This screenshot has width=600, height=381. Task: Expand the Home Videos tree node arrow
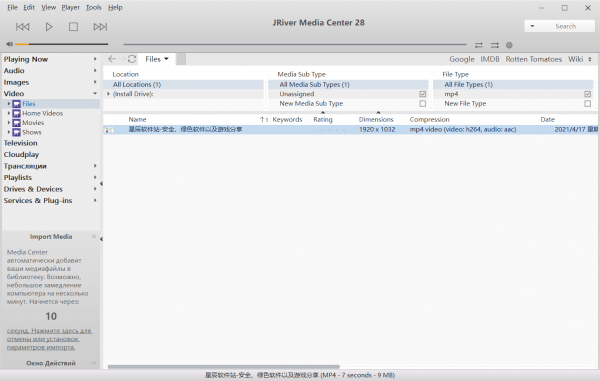tap(9, 113)
